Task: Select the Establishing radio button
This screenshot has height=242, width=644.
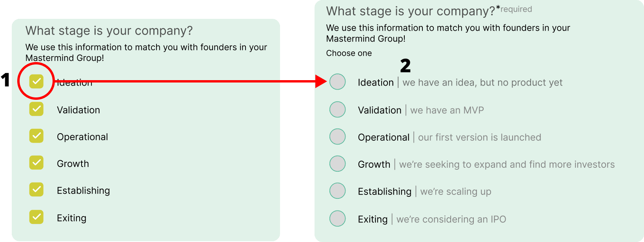Action: 337,191
